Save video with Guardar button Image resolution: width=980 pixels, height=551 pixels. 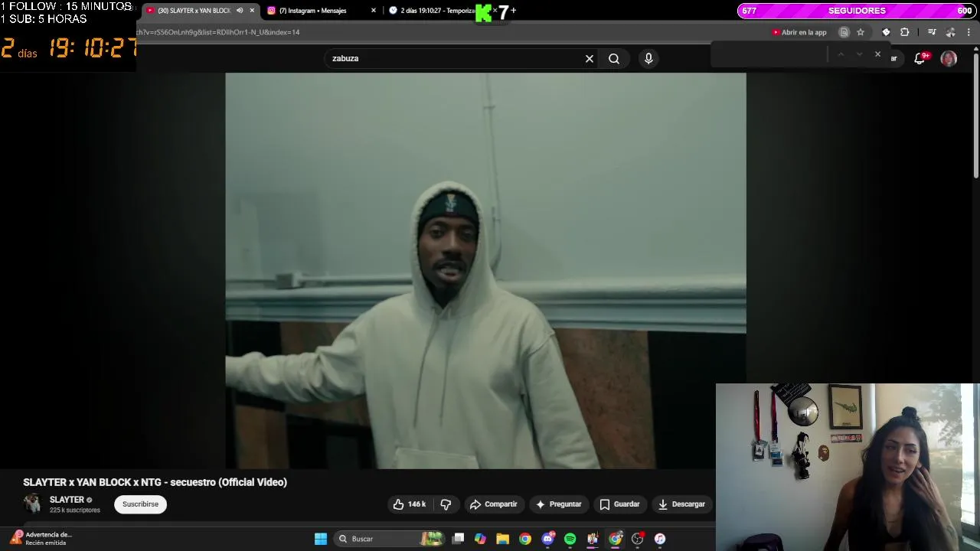click(619, 504)
